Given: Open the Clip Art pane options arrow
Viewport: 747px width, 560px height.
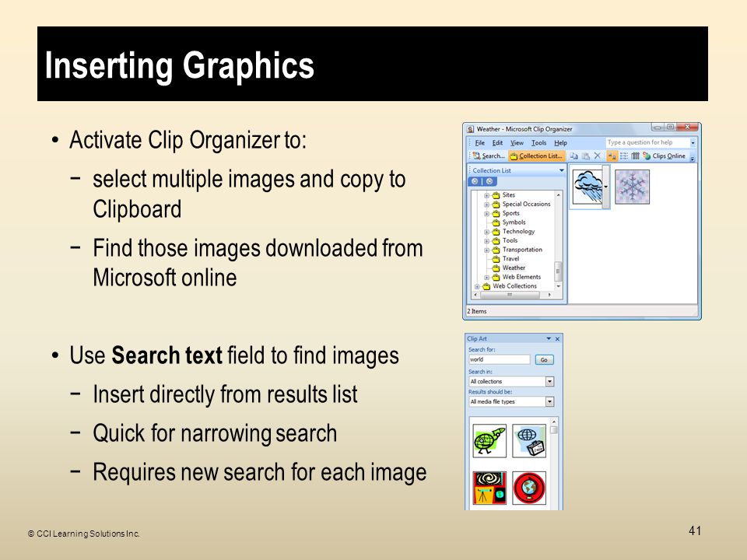Looking at the screenshot, I should pos(549,338).
